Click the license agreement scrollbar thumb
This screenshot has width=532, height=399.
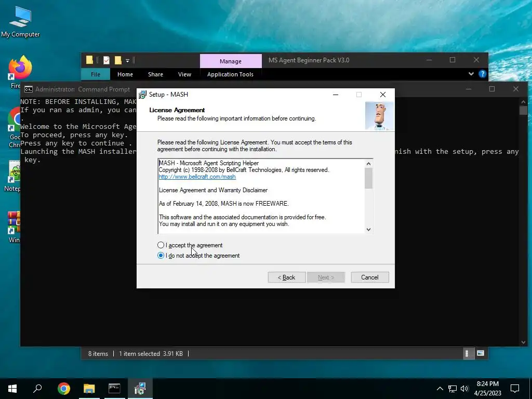click(x=368, y=178)
